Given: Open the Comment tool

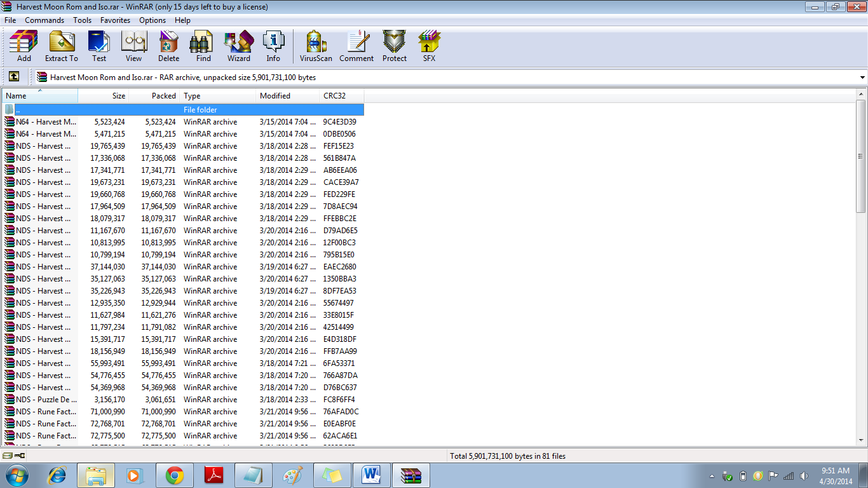Looking at the screenshot, I should click(356, 46).
